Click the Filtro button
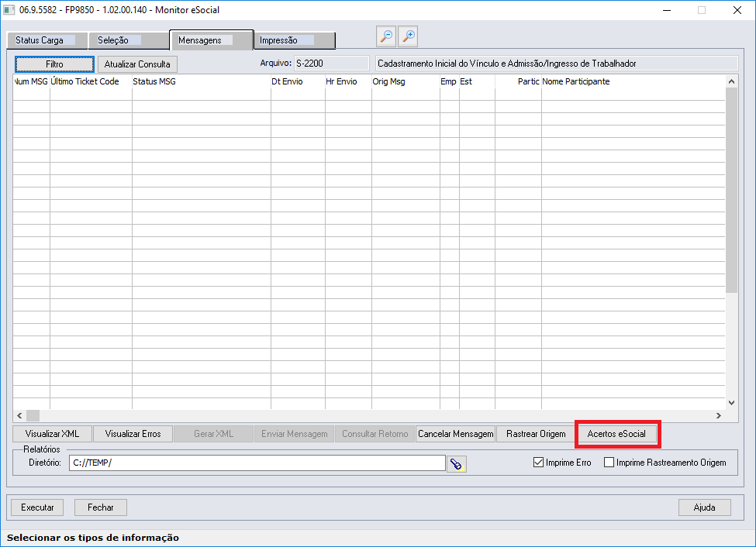 click(x=54, y=64)
